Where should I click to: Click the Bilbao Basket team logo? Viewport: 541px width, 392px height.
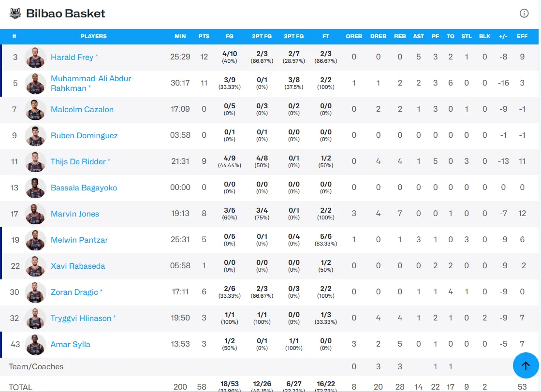[15, 14]
